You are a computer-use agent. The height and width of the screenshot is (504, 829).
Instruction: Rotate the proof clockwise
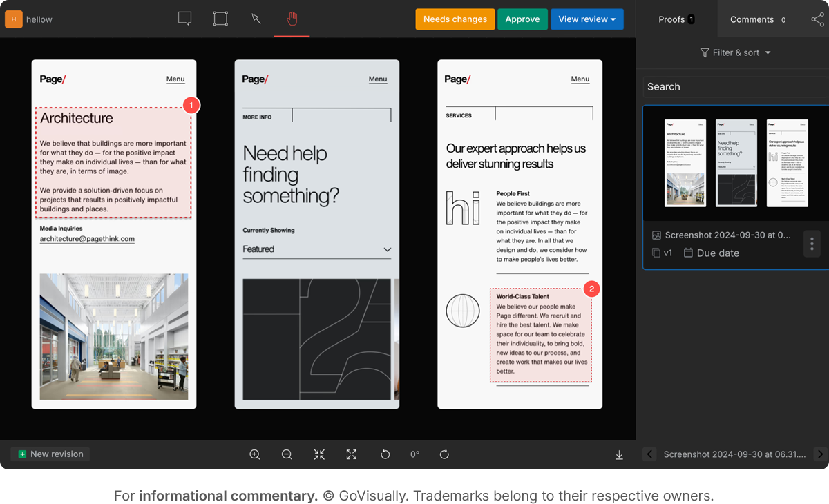[444, 454]
